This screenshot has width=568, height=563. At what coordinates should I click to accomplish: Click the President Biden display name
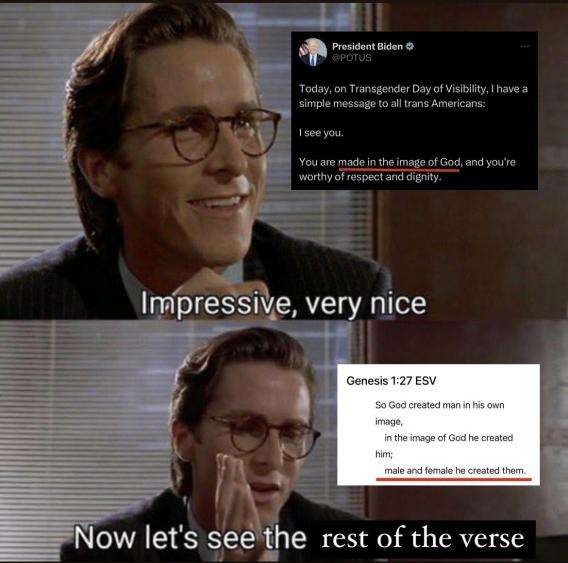tap(367, 46)
